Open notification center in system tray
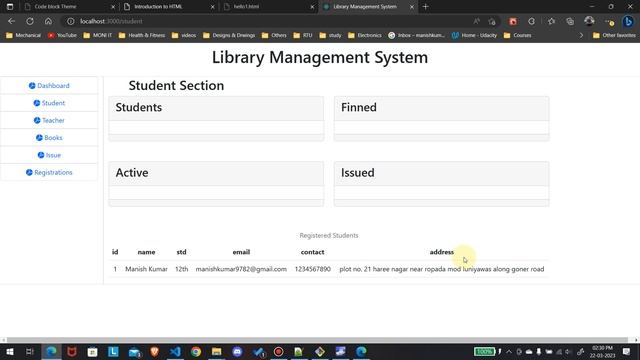The width and height of the screenshot is (640, 360). [627, 351]
